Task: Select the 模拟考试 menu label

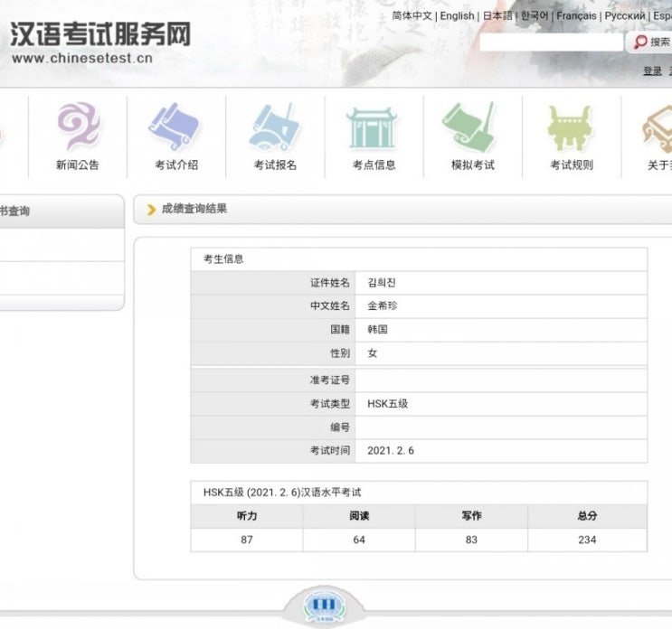Action: (x=473, y=164)
